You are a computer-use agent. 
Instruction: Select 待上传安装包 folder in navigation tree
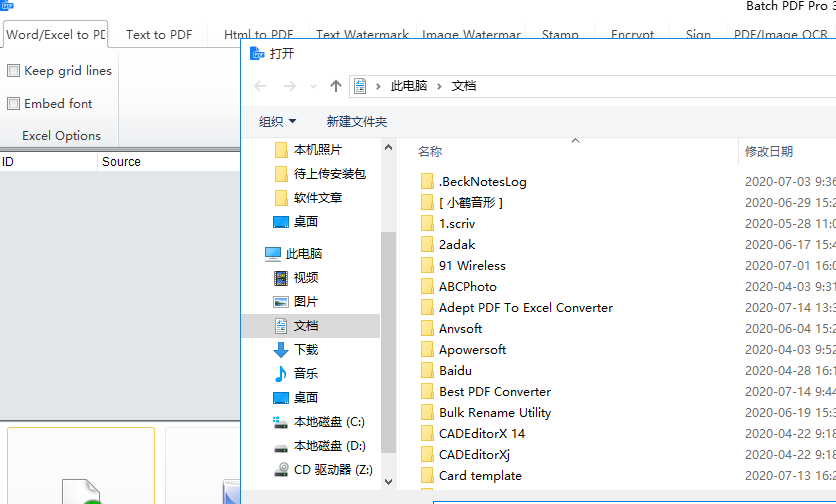(329, 174)
